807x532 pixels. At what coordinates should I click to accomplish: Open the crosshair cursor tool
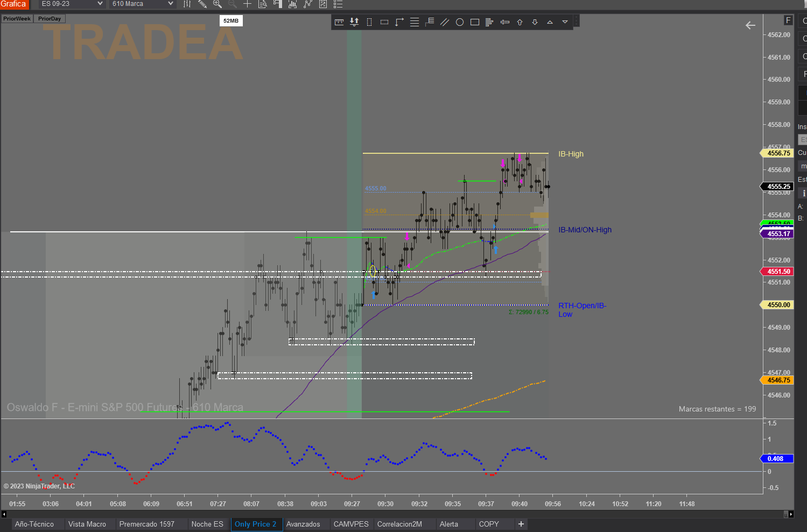(247, 4)
